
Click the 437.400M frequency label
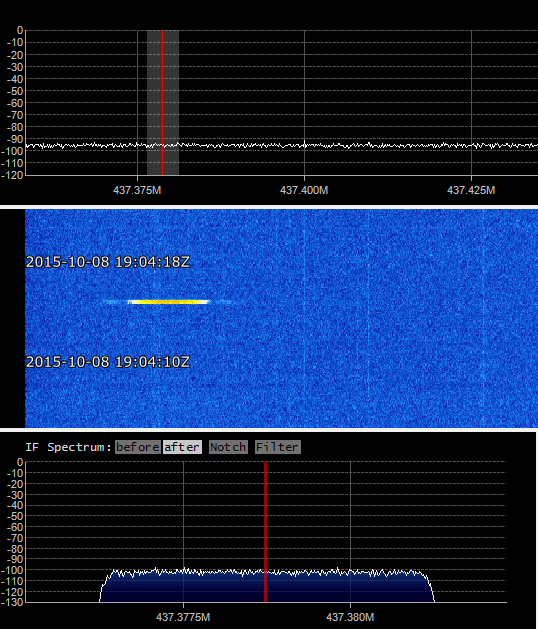(304, 190)
